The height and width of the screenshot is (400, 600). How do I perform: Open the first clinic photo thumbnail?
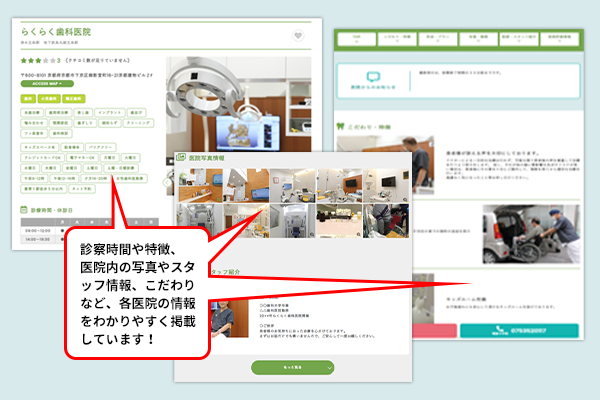coord(194,187)
